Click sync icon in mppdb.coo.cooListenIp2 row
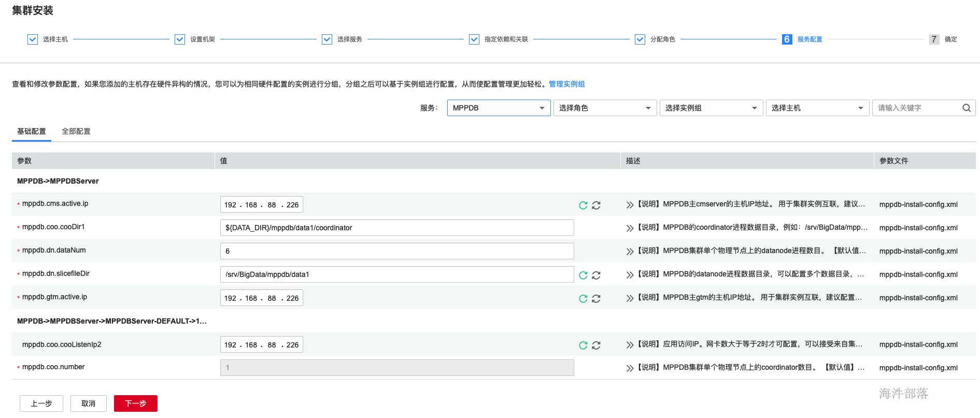The width and height of the screenshot is (980, 418). [596, 345]
